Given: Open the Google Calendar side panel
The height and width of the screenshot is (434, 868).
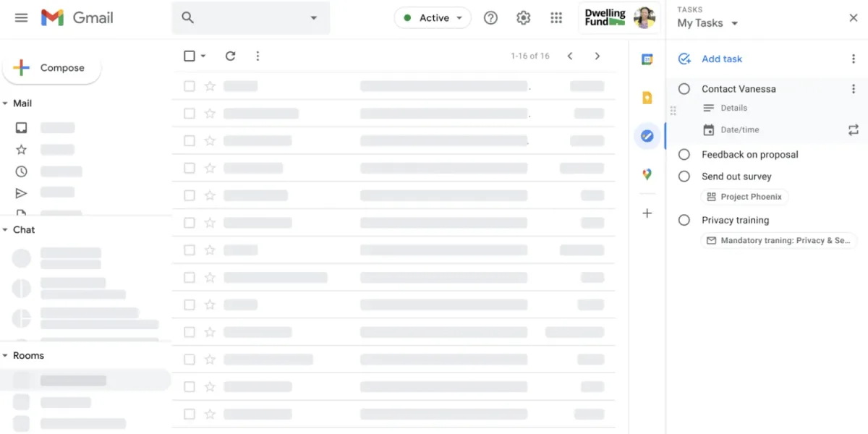Looking at the screenshot, I should (x=647, y=59).
